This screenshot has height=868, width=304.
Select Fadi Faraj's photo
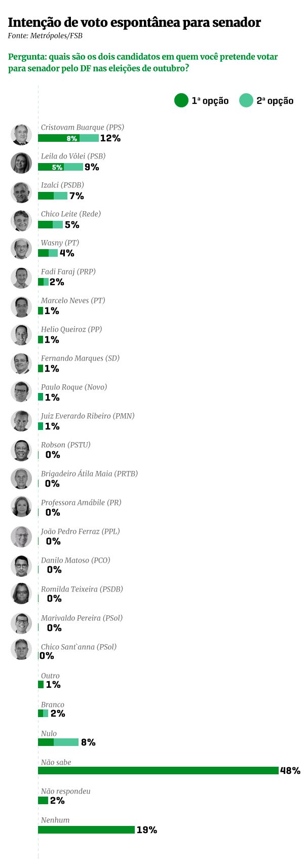tap(21, 278)
